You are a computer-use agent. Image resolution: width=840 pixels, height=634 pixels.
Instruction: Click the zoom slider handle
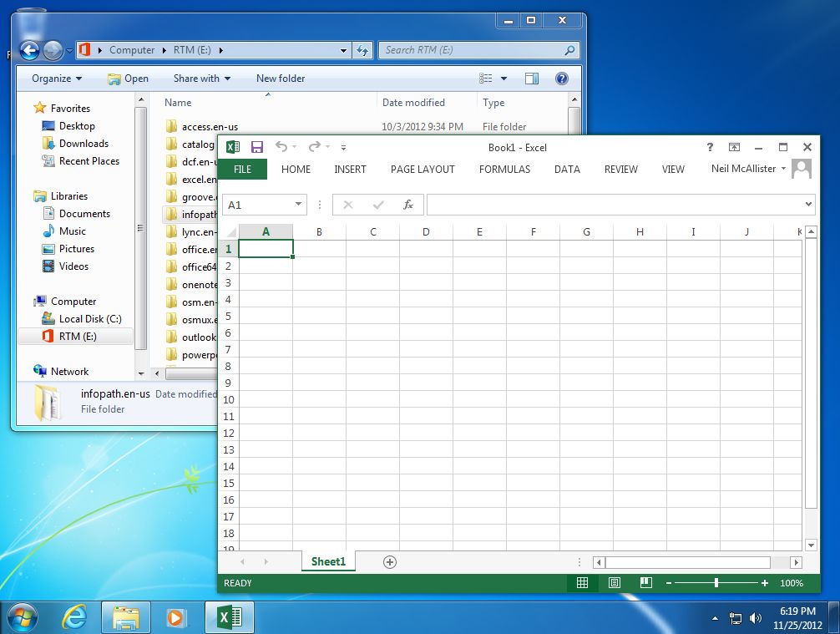716,583
